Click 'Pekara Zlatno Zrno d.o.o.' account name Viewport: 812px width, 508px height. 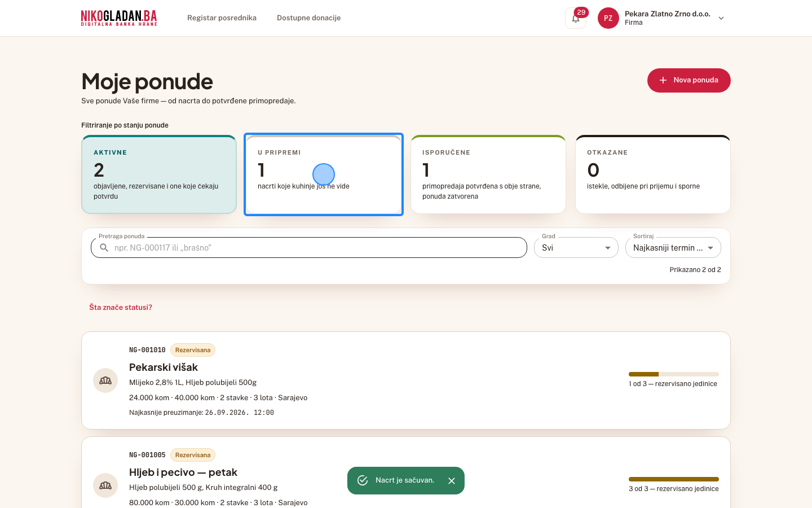pyautogui.click(x=668, y=14)
